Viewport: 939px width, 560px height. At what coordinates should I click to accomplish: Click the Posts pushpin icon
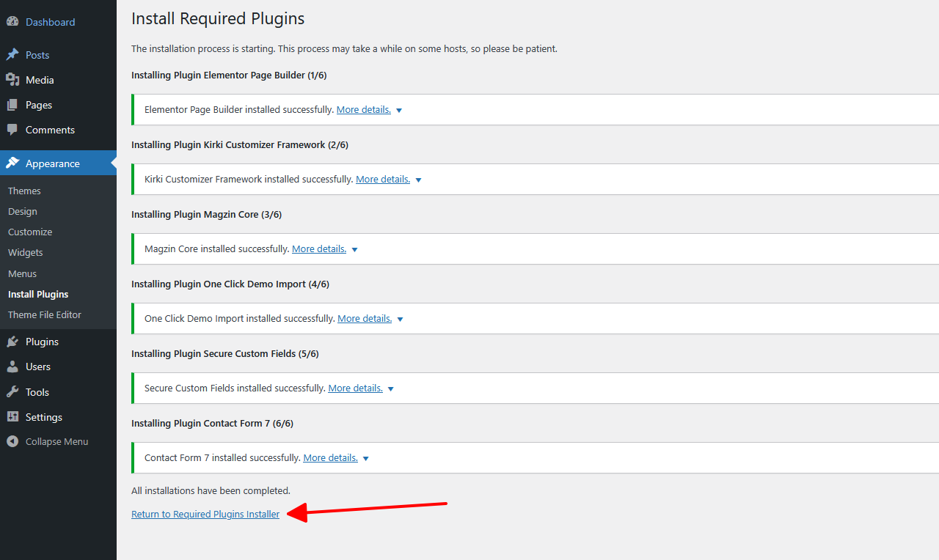(12, 55)
